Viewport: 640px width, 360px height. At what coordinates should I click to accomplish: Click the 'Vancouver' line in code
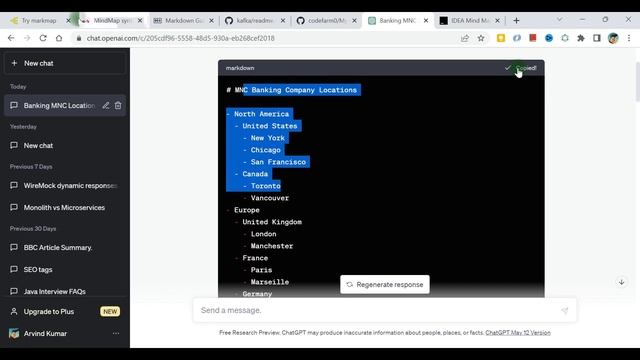(269, 198)
